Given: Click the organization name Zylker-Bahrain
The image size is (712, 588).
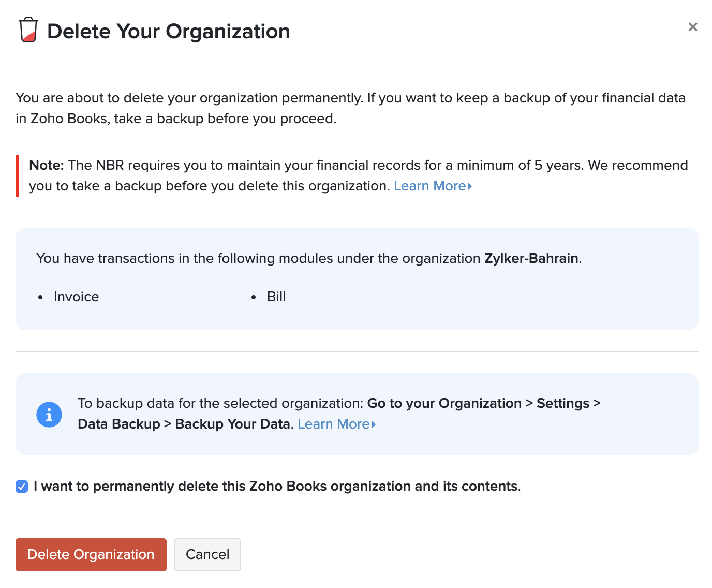Looking at the screenshot, I should click(531, 259).
